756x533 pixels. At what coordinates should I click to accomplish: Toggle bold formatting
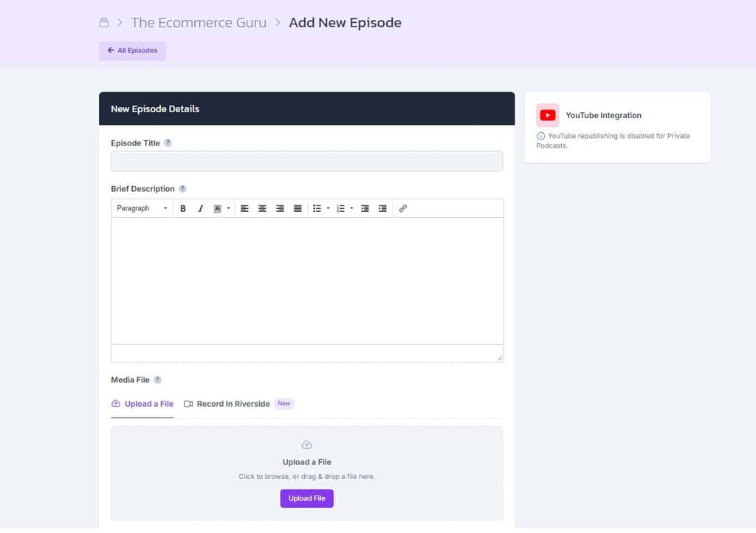pyautogui.click(x=183, y=208)
